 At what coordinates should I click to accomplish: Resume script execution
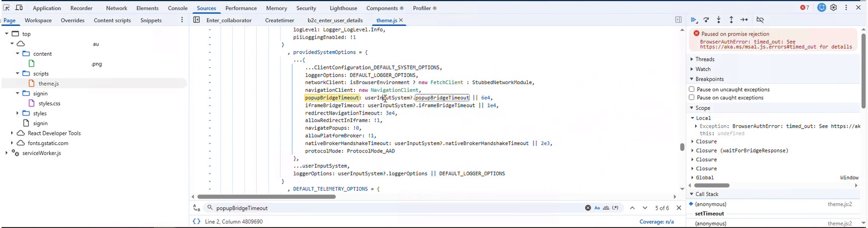click(694, 20)
